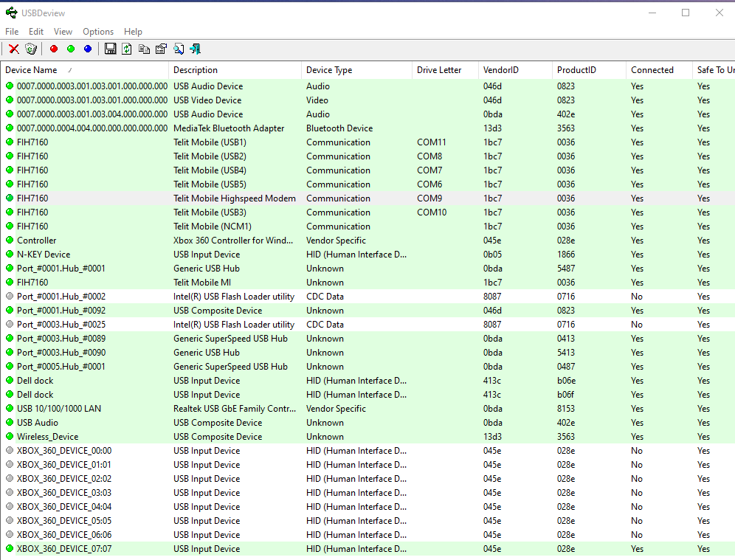The image size is (735, 560).
Task: Click the 1866 ProductID cell
Action: point(566,254)
